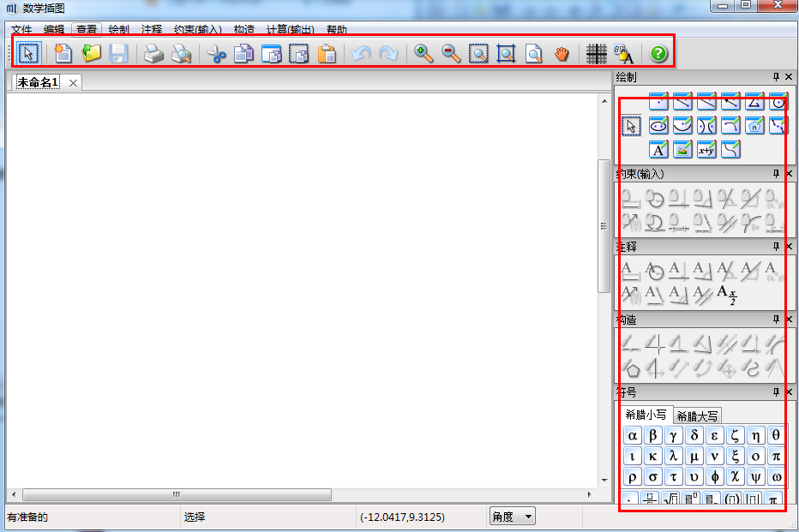Select the line segment drawing tool

point(682,101)
